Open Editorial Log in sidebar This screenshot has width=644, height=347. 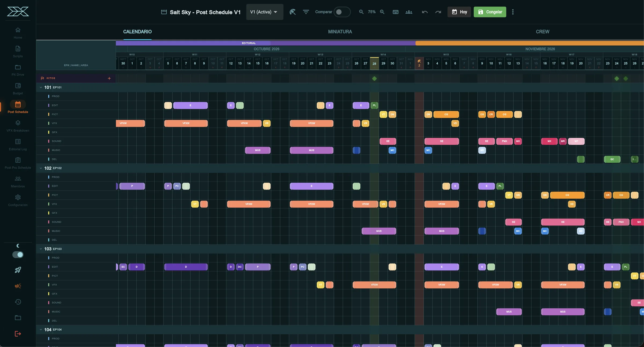point(18,145)
